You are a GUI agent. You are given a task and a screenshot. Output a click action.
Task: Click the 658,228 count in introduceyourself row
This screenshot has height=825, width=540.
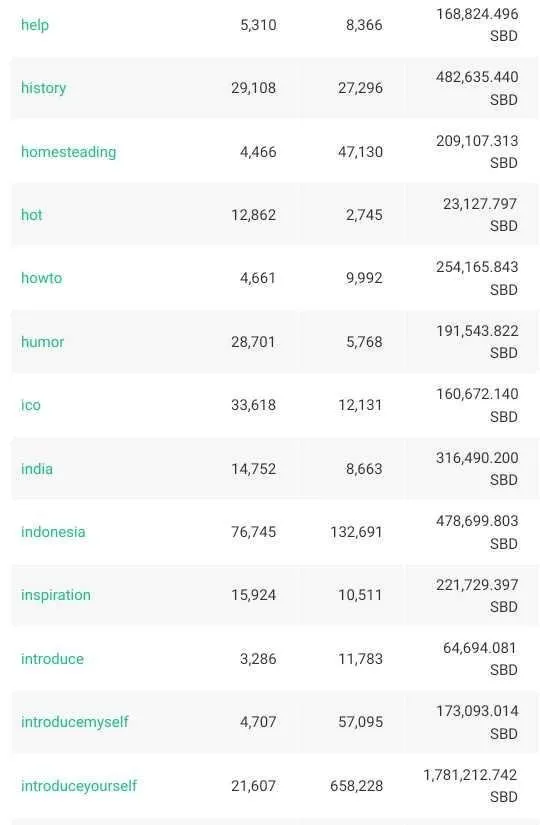[356, 786]
